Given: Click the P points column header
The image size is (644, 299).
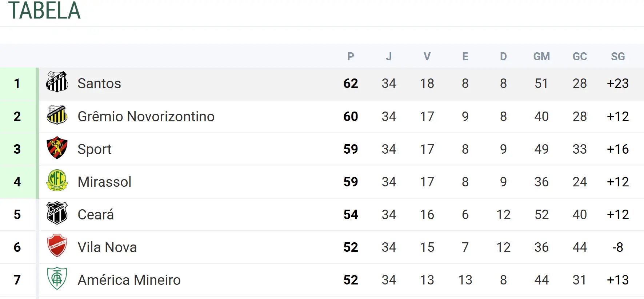Looking at the screenshot, I should point(351,57).
